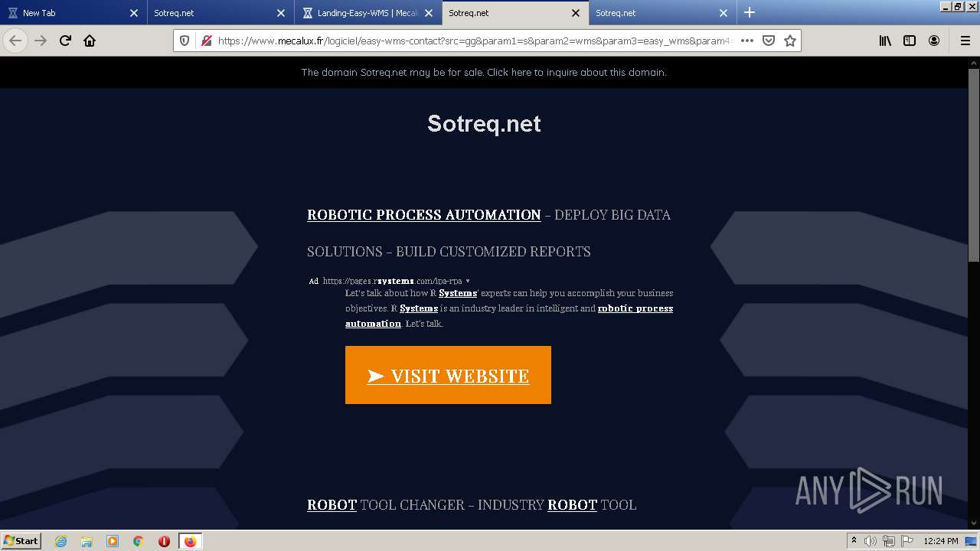This screenshot has width=980, height=551.
Task: Open the Library bookshelf icon
Action: (885, 41)
